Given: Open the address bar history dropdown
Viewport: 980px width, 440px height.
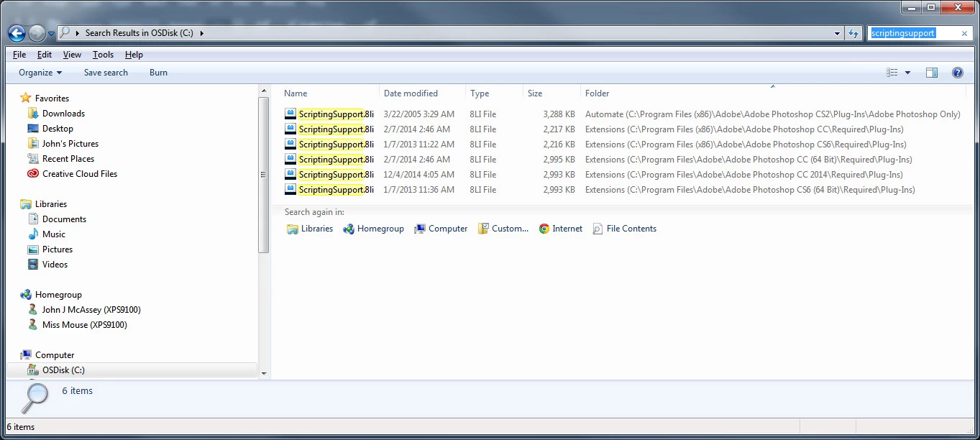Looking at the screenshot, I should [x=837, y=33].
